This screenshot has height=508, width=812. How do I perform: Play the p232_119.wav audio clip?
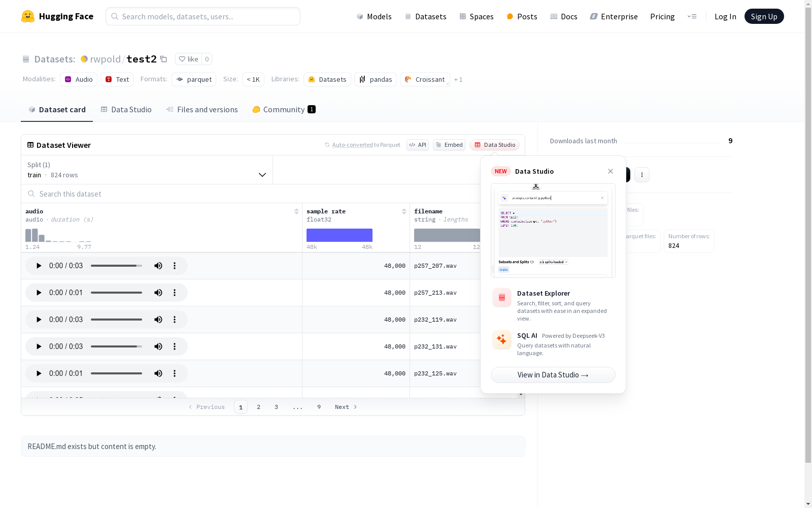(39, 320)
